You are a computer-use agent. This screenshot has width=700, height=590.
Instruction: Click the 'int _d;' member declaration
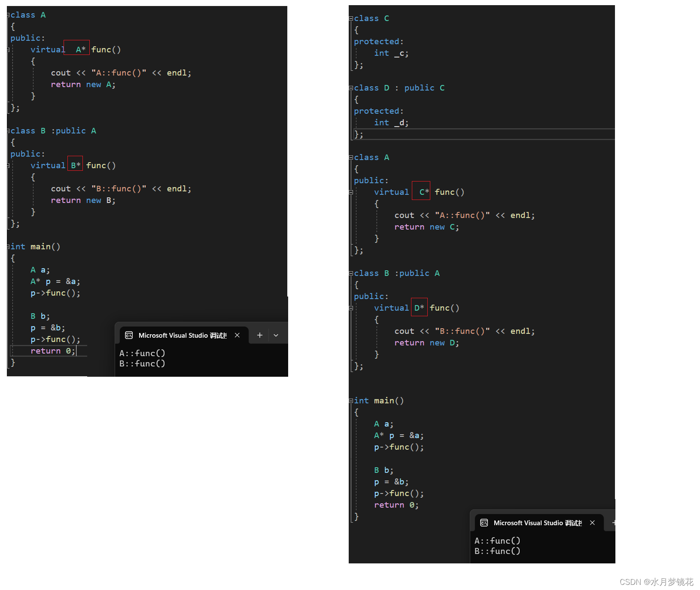[391, 123]
